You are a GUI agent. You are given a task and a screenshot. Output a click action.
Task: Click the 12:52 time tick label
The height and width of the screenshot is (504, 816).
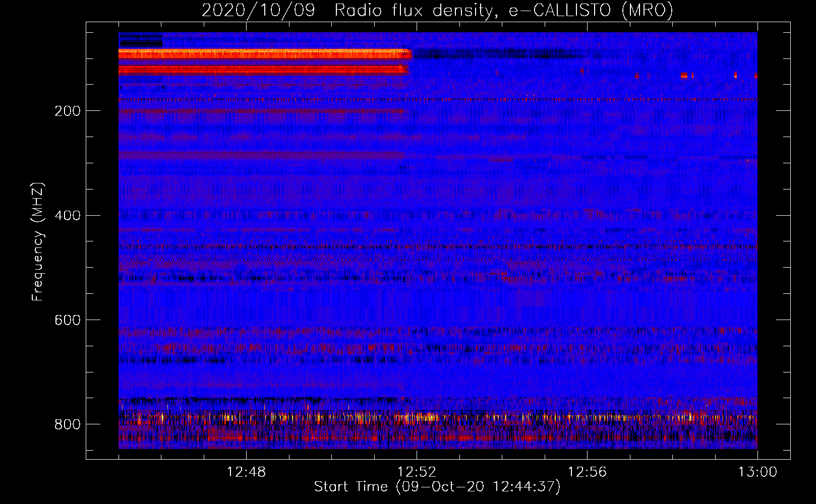417,472
